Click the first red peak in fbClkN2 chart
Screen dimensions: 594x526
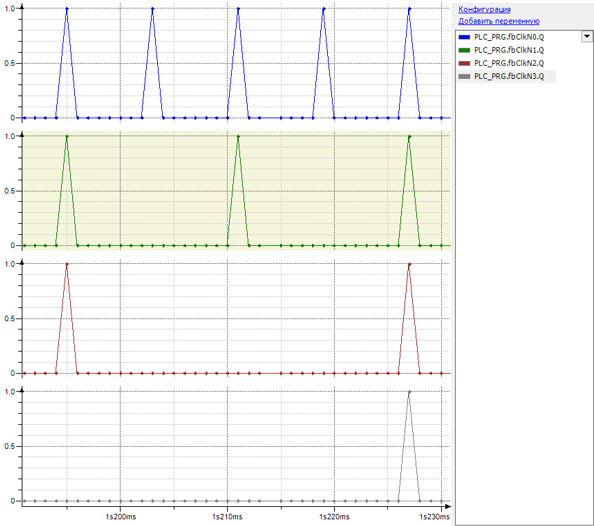click(67, 264)
